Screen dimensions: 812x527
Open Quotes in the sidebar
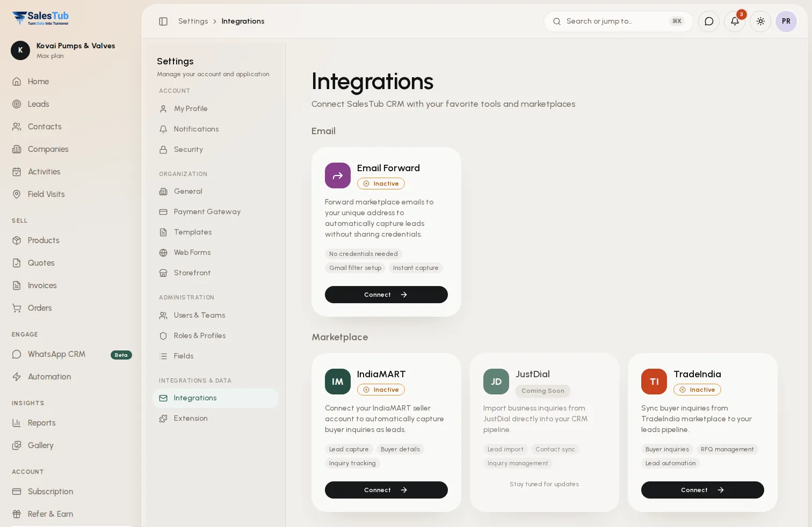[71, 263]
